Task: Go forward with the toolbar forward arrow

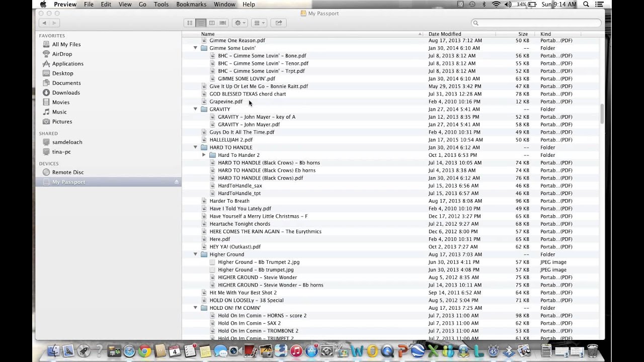Action: 54,23
